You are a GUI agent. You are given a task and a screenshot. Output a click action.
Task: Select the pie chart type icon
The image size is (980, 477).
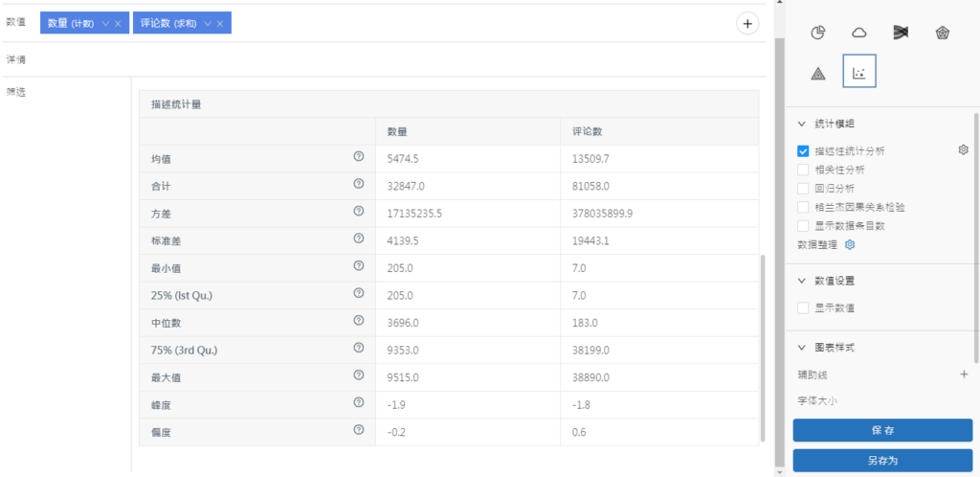tap(818, 33)
